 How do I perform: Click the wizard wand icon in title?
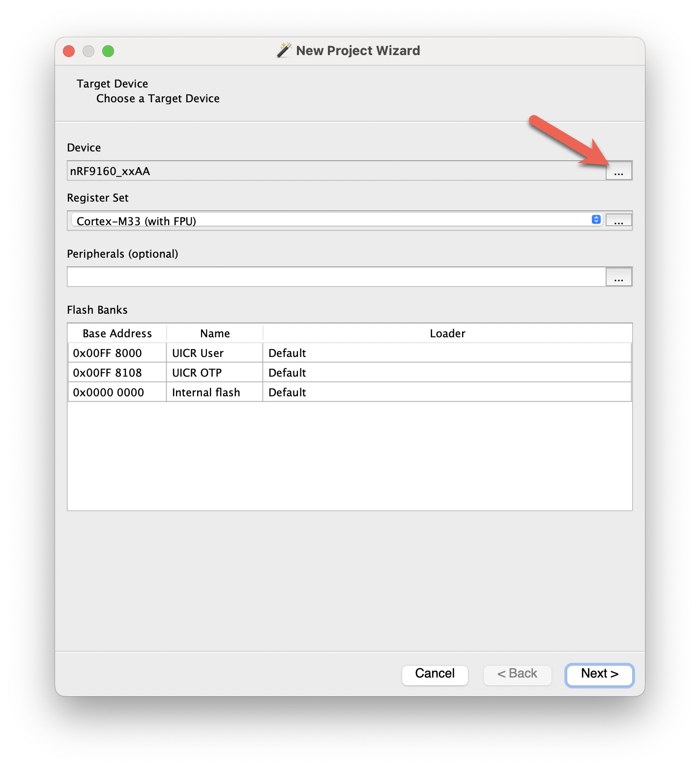tap(284, 49)
